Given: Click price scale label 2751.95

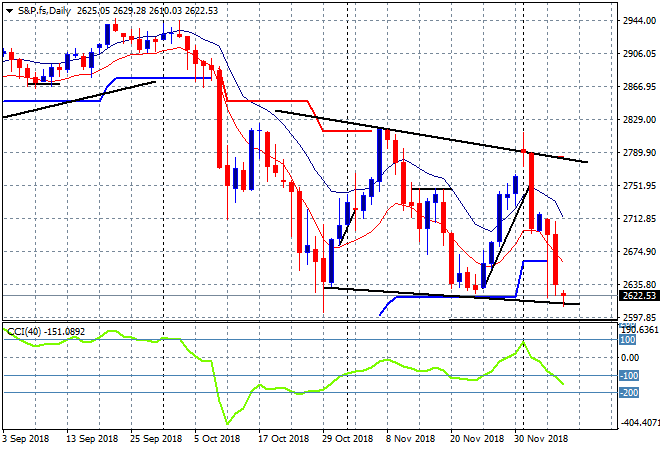Looking at the screenshot, I should click(639, 186).
